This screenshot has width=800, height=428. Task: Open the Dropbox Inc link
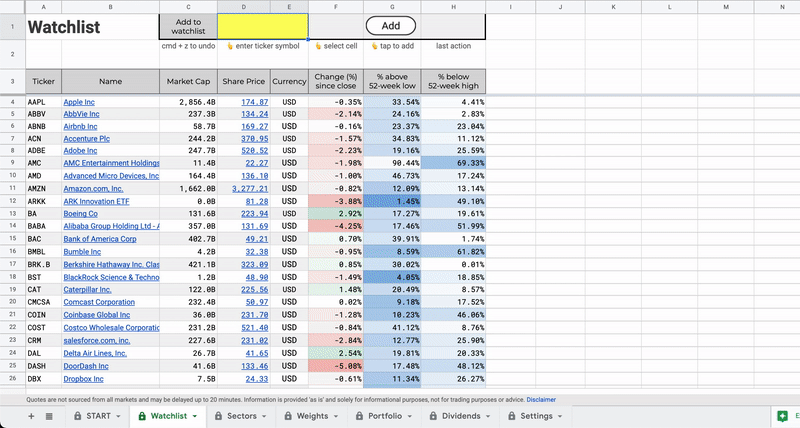pos(83,379)
